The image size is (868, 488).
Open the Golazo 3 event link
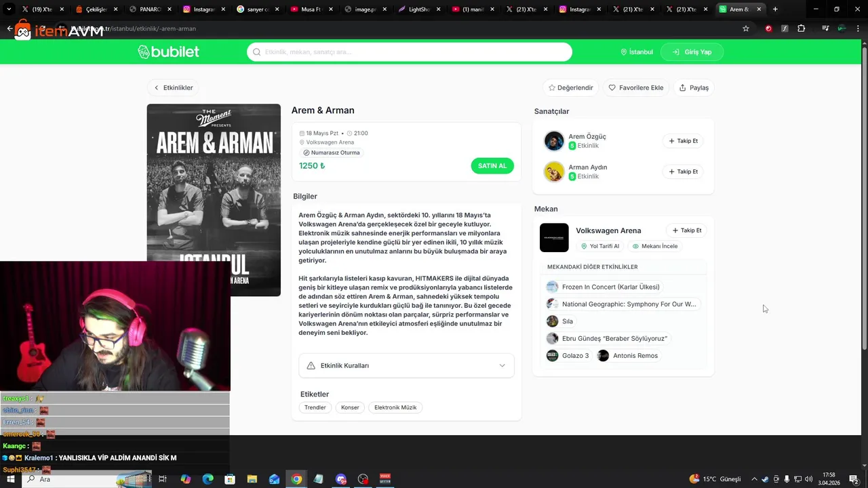point(568,356)
